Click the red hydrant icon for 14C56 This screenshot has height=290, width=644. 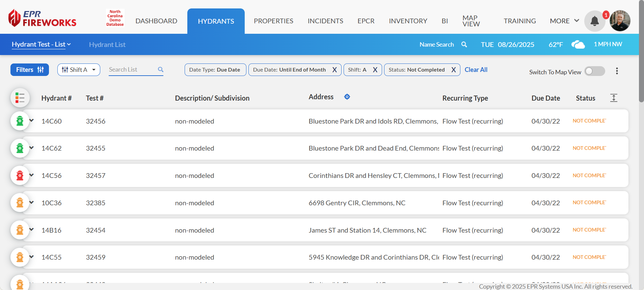tap(20, 176)
